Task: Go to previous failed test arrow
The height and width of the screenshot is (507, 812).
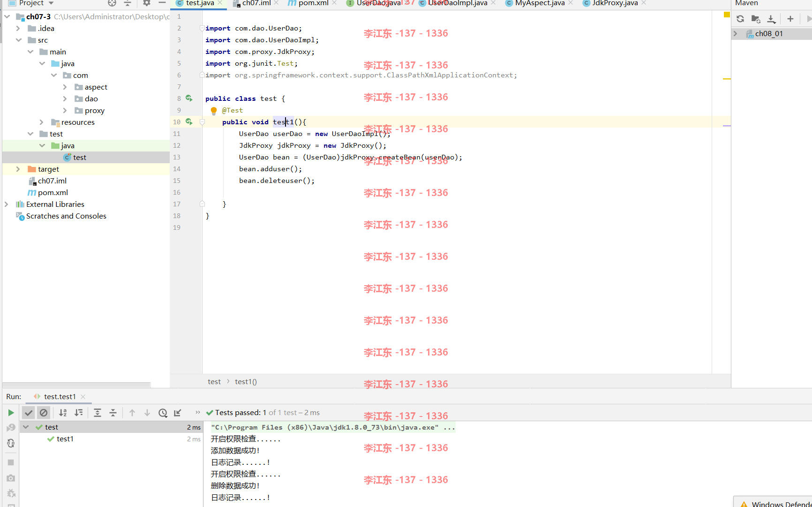Action: pyautogui.click(x=132, y=413)
